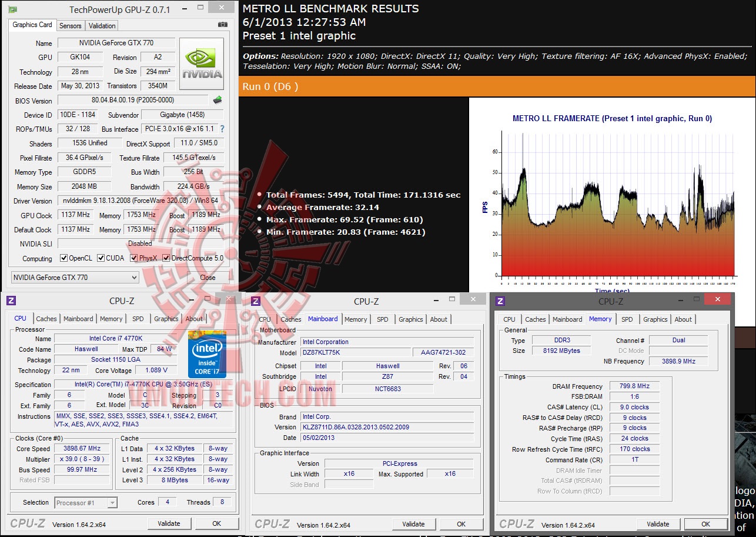The image size is (756, 537).
Task: Click OK in the Mainboard CPU-Z window
Action: tap(461, 524)
